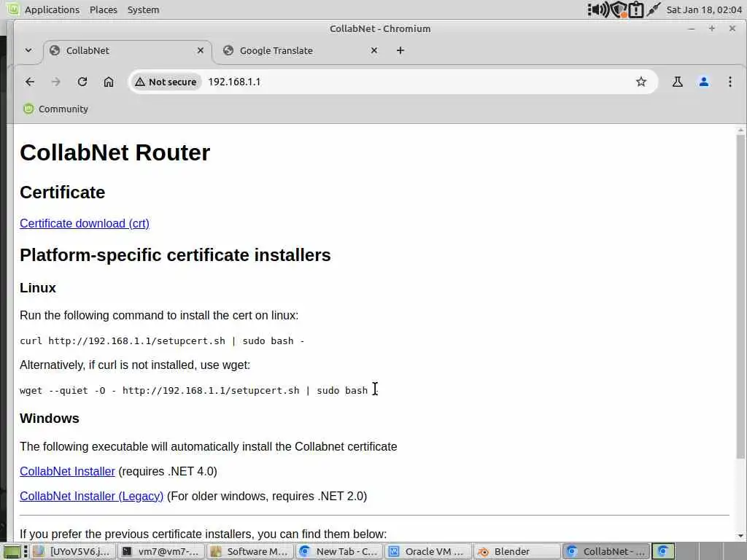Click the show desktop button in taskbar
Viewport: 747px width, 560px height.
coord(12,551)
